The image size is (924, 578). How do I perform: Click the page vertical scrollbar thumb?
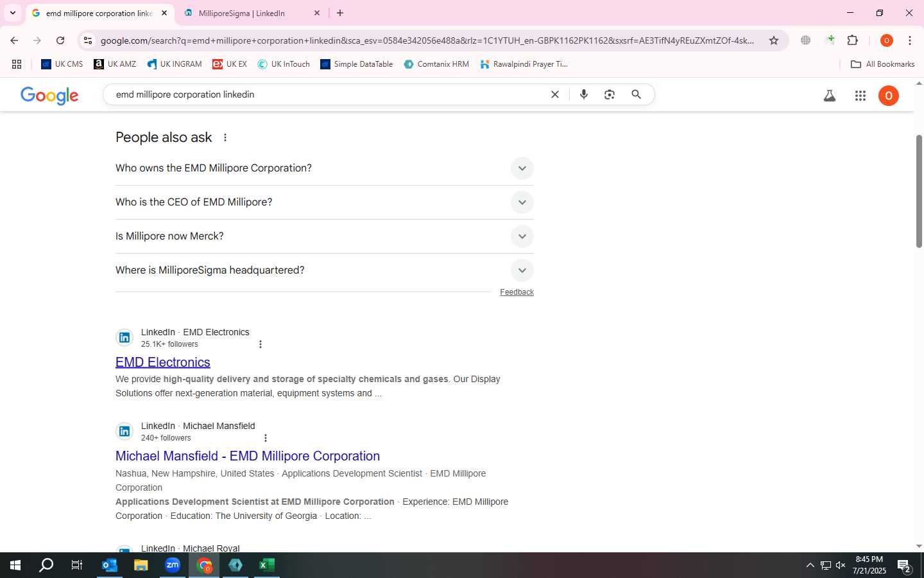coord(919,191)
